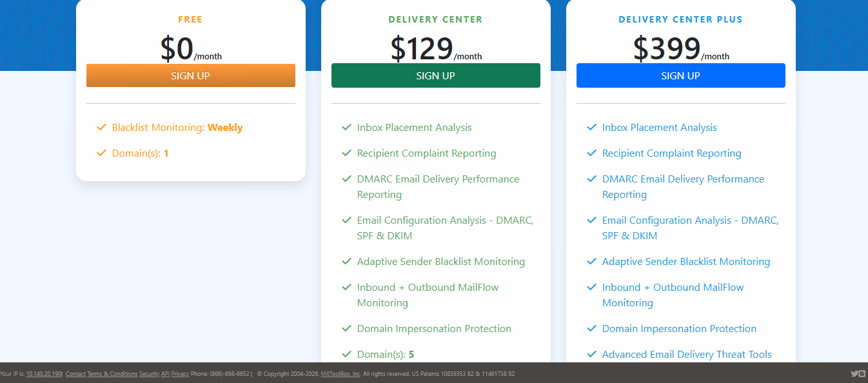
Task: Click the $0 price text
Action: [177, 49]
